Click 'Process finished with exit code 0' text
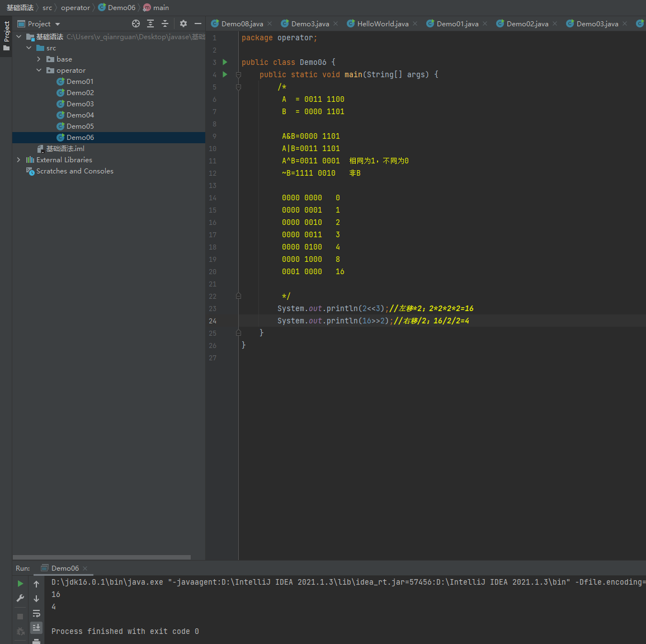This screenshot has width=646, height=644. 125,631
